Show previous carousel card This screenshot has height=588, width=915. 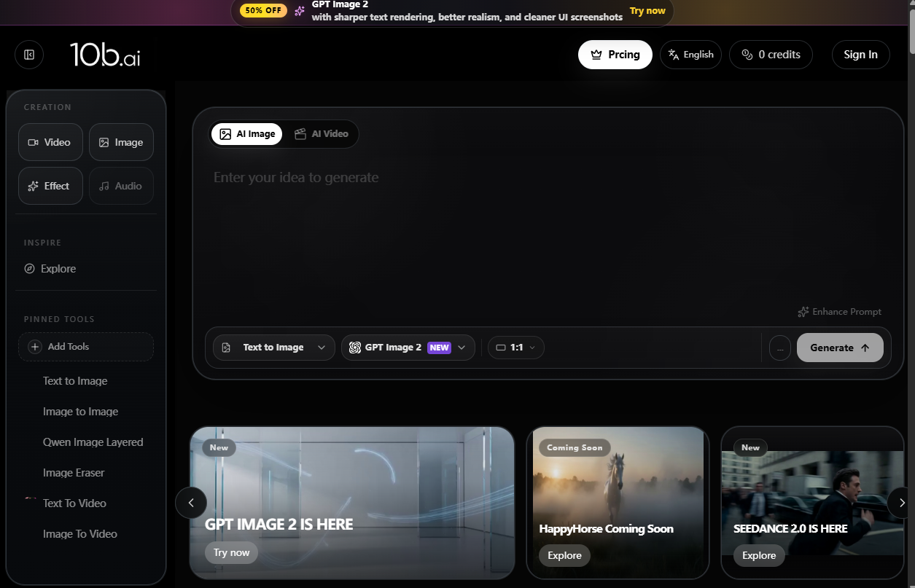[191, 503]
